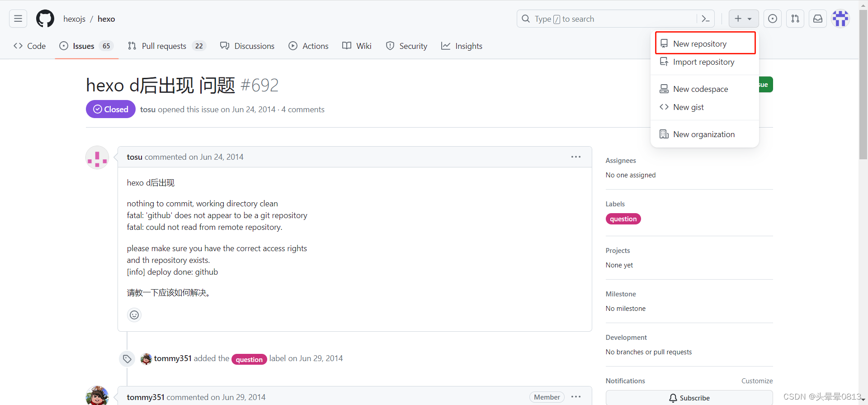Click the pull requests count badge 22
Screen dimensions: 868x405
click(x=199, y=46)
